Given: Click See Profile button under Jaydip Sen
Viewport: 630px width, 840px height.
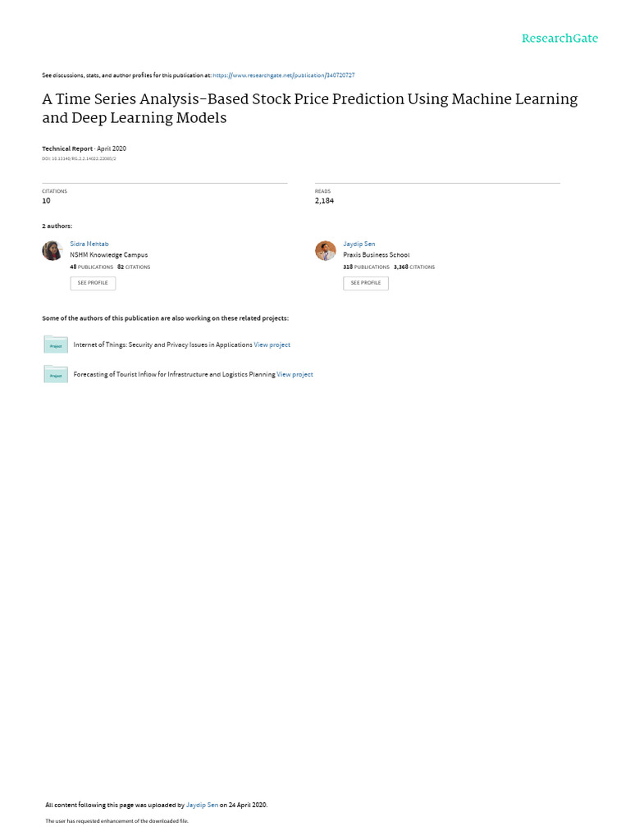Looking at the screenshot, I should point(366,283).
